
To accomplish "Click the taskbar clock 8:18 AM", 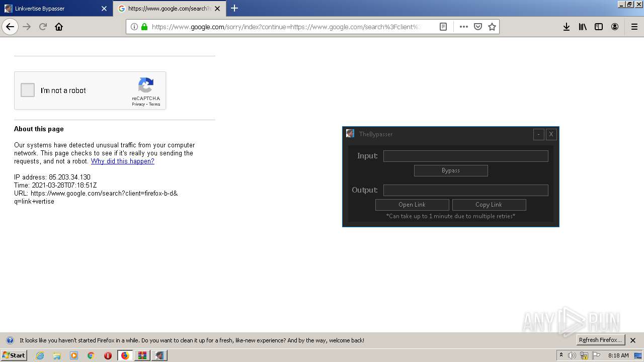I will click(618, 355).
